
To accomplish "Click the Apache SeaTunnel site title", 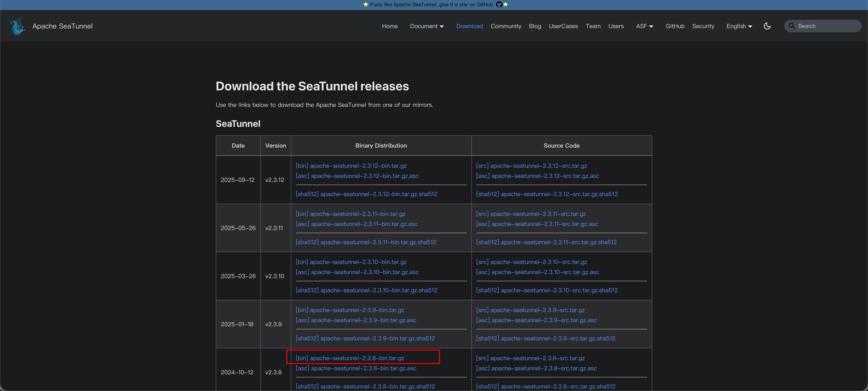I will [62, 26].
